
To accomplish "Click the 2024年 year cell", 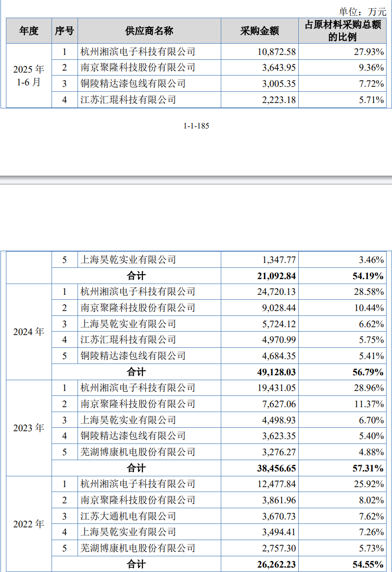I will click(29, 332).
